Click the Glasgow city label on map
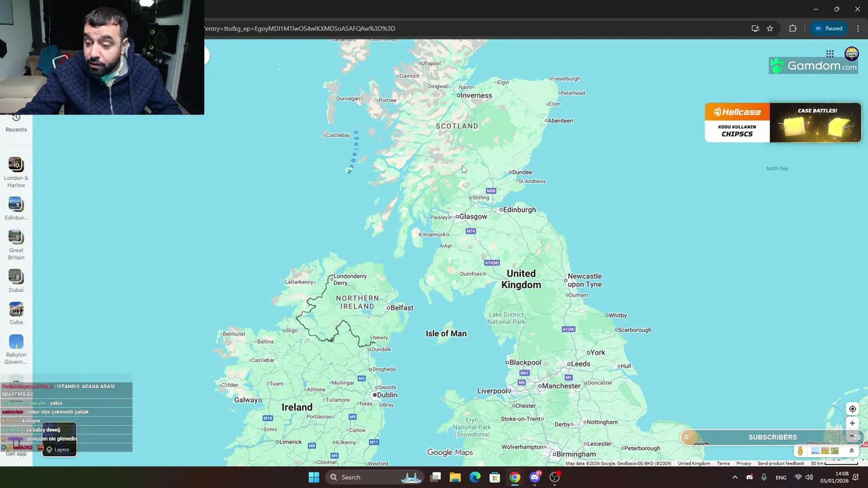868x488 pixels. point(473,216)
